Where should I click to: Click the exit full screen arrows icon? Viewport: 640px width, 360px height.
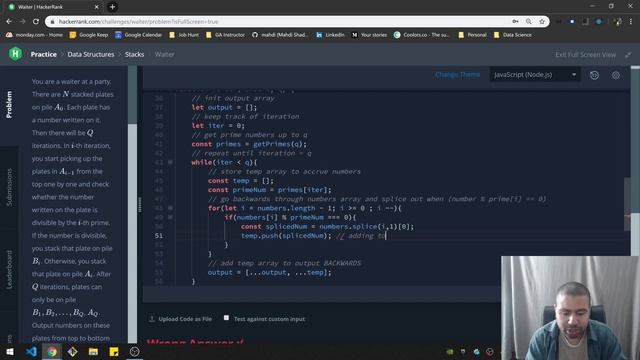pyautogui.click(x=628, y=55)
